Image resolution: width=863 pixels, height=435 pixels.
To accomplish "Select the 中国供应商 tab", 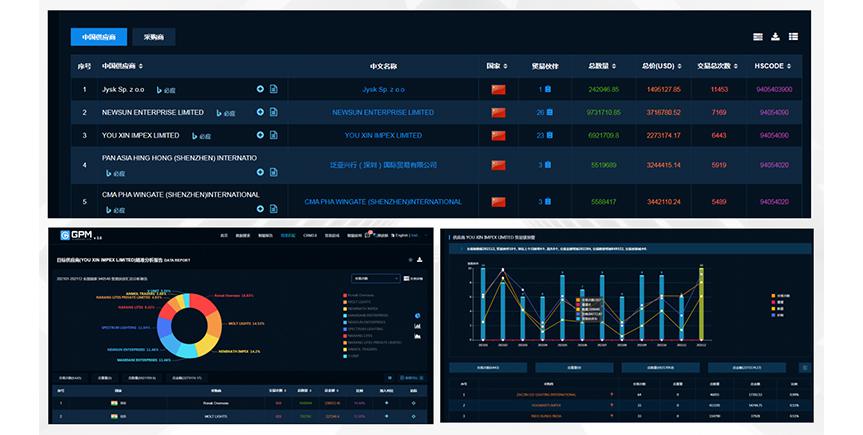I will pos(98,37).
